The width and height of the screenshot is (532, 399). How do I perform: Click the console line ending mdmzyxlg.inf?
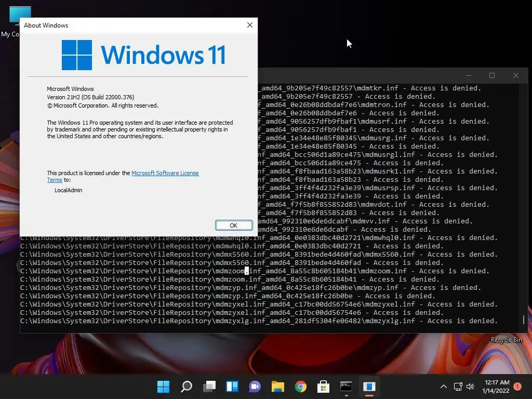pos(259,321)
